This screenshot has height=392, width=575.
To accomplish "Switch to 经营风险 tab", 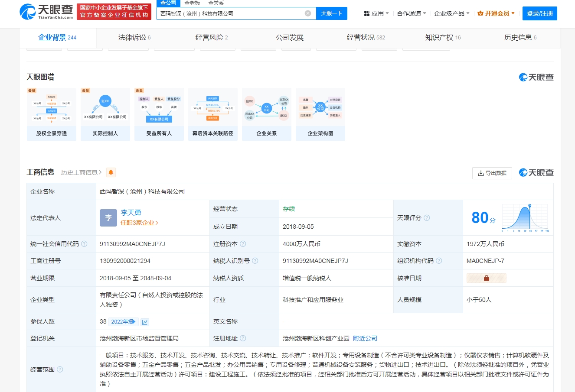I will 212,38.
